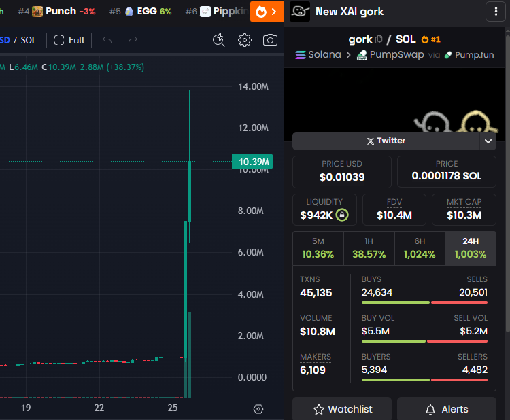This screenshot has width=510, height=420.
Task: Click the MKT CAP $10.3M value
Action: [464, 215]
